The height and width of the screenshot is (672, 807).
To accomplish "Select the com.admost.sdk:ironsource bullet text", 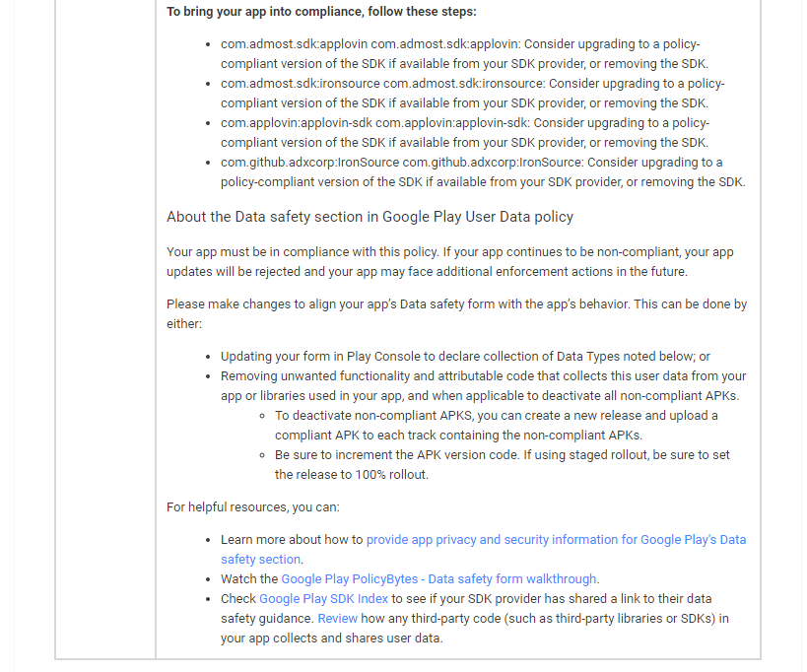I will tap(472, 94).
